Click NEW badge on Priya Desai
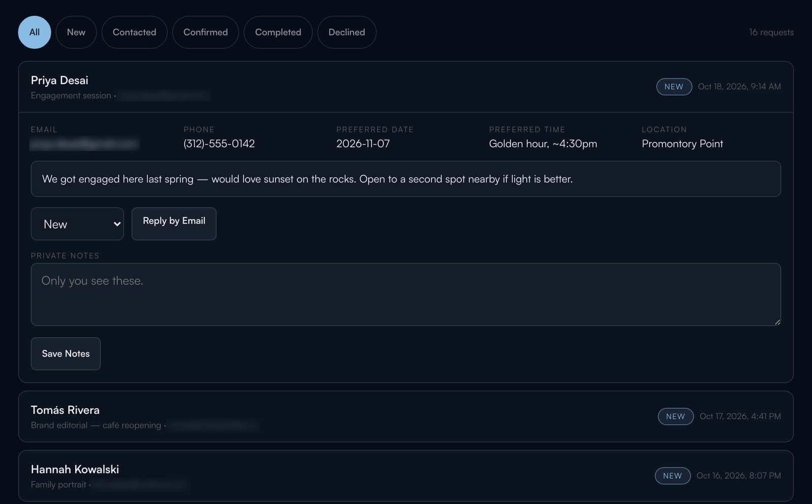 tap(674, 87)
